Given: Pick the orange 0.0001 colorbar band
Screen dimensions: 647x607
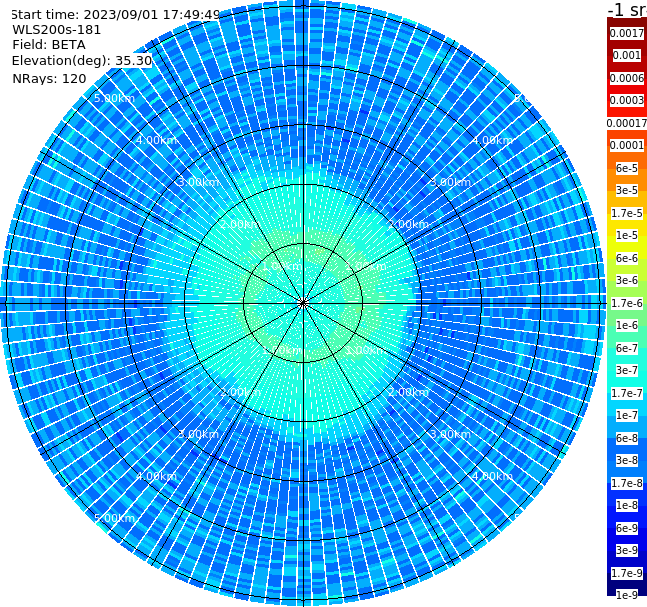Looking at the screenshot, I should click(x=627, y=145).
